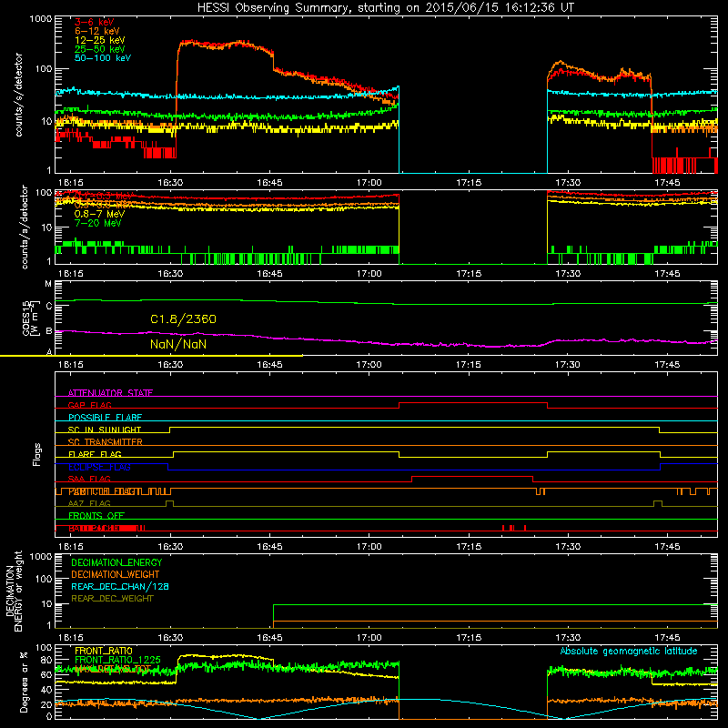This screenshot has width=728, height=728.
Task: Click the AAZ_FLAG label
Action: pos(89,503)
